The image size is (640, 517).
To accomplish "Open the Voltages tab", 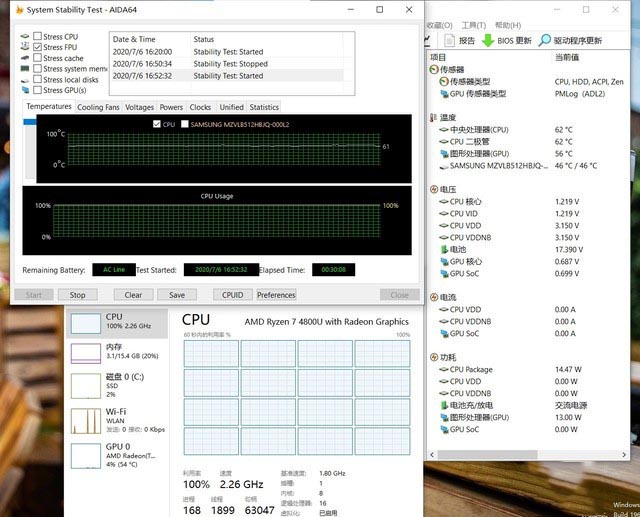I will tap(140, 107).
